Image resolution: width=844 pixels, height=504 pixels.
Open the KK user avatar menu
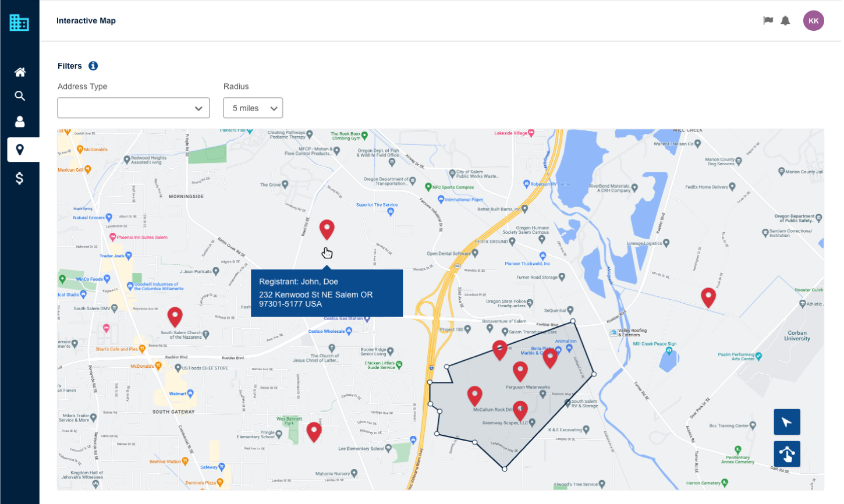pyautogui.click(x=814, y=20)
